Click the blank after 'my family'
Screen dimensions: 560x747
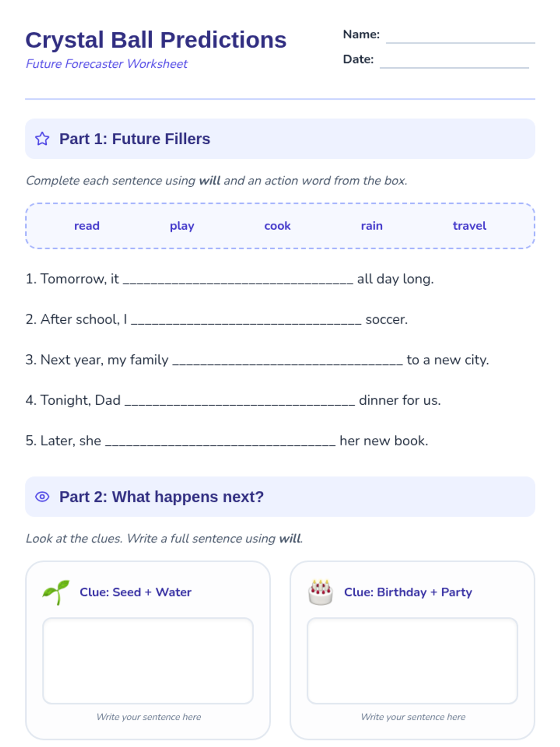click(x=287, y=360)
